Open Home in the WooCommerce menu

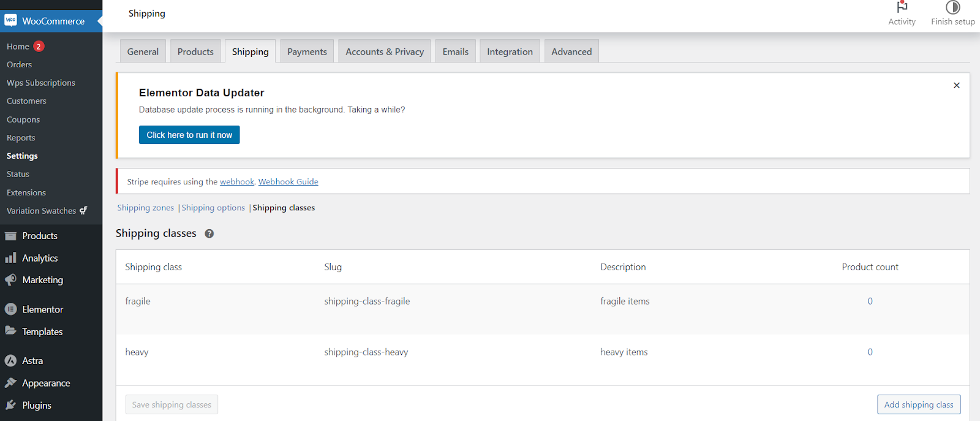point(18,46)
